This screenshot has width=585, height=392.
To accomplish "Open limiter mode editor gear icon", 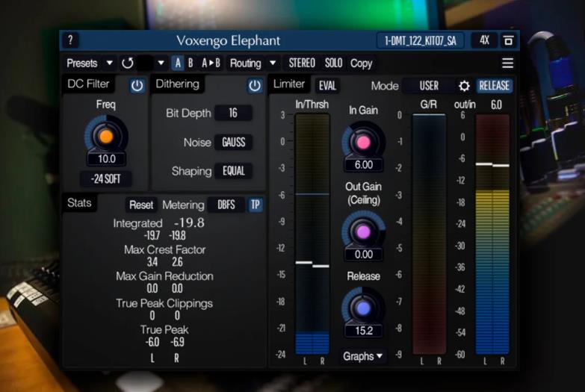I will tap(464, 86).
